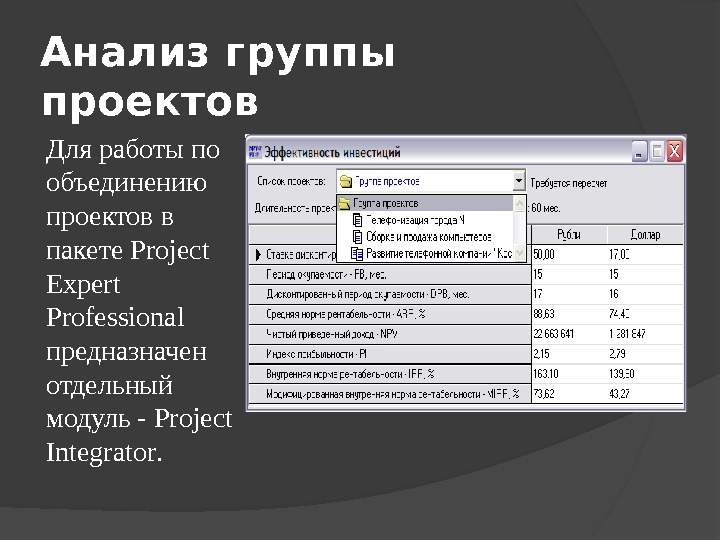Click the IRR dollar value '139,30'
The width and height of the screenshot is (720, 540).
tap(622, 374)
